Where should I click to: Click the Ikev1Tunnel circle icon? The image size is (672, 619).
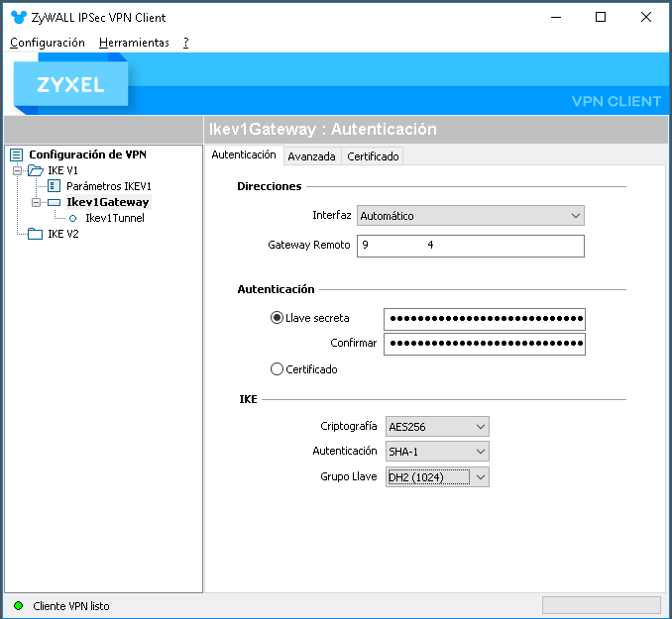coord(73,219)
